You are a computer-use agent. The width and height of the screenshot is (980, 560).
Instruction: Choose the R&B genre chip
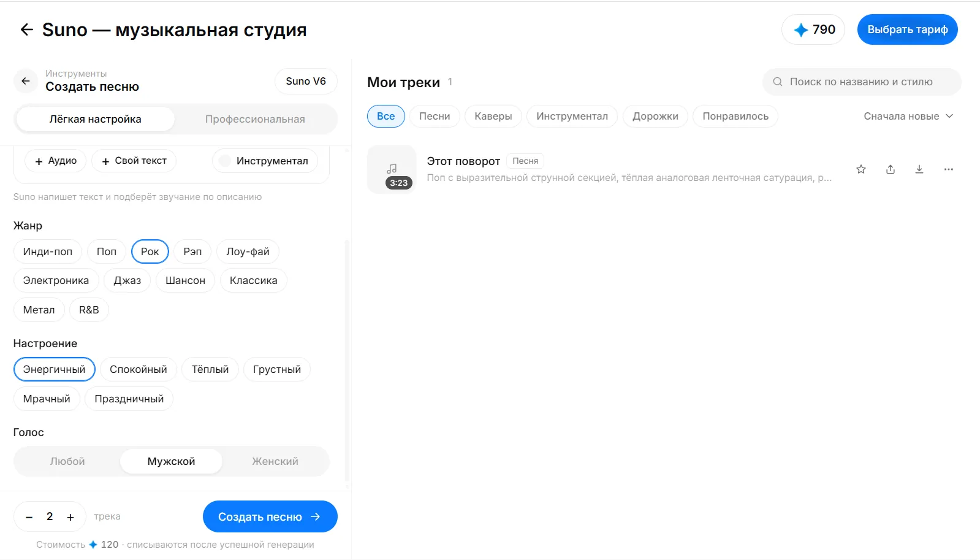pyautogui.click(x=89, y=310)
